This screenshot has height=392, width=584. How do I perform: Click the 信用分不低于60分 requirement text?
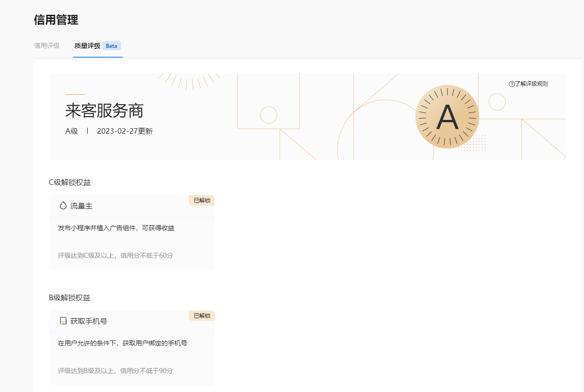[x=146, y=255]
